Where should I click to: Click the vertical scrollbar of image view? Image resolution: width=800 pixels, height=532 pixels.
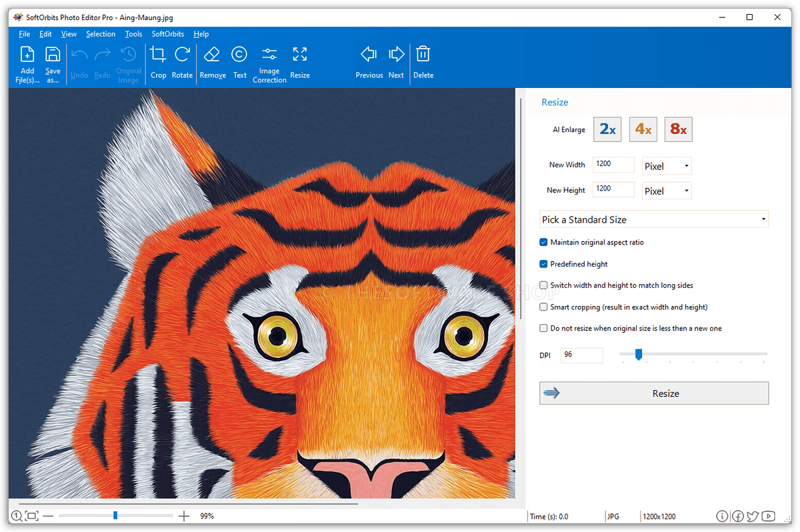521,210
